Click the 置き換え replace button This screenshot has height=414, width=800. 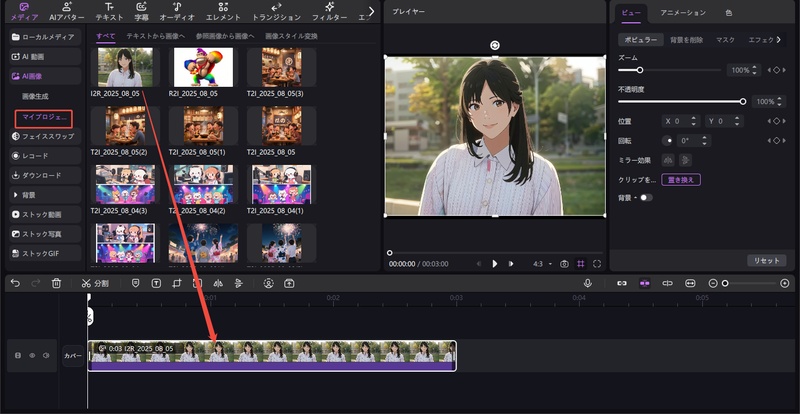click(x=681, y=180)
